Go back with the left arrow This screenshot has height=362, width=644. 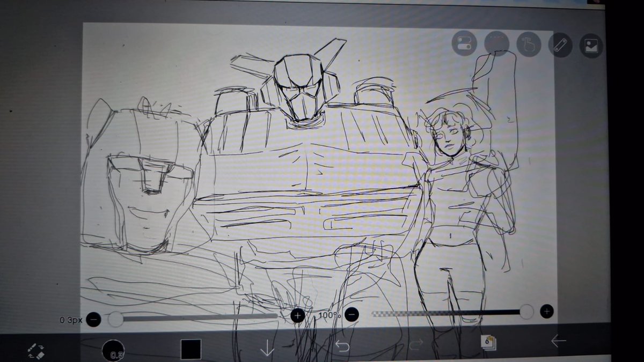point(558,341)
